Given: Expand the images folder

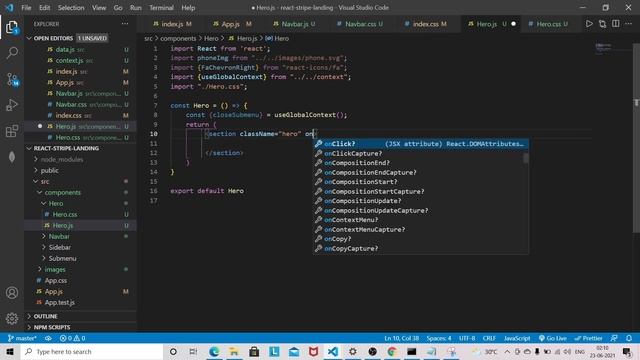Looking at the screenshot, I should pos(55,270).
